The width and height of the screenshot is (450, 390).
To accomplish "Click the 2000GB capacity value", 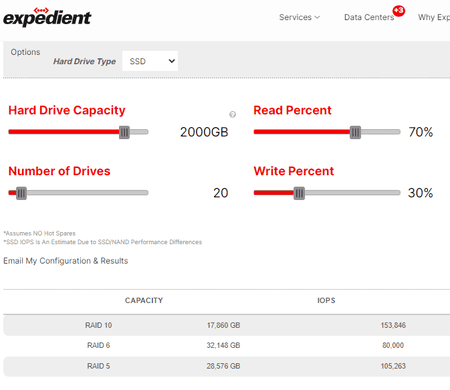I will click(x=204, y=132).
